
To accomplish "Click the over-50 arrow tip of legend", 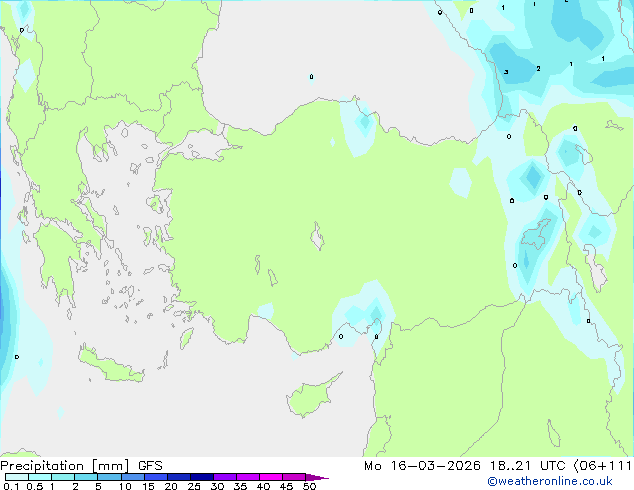I will [x=317, y=477].
